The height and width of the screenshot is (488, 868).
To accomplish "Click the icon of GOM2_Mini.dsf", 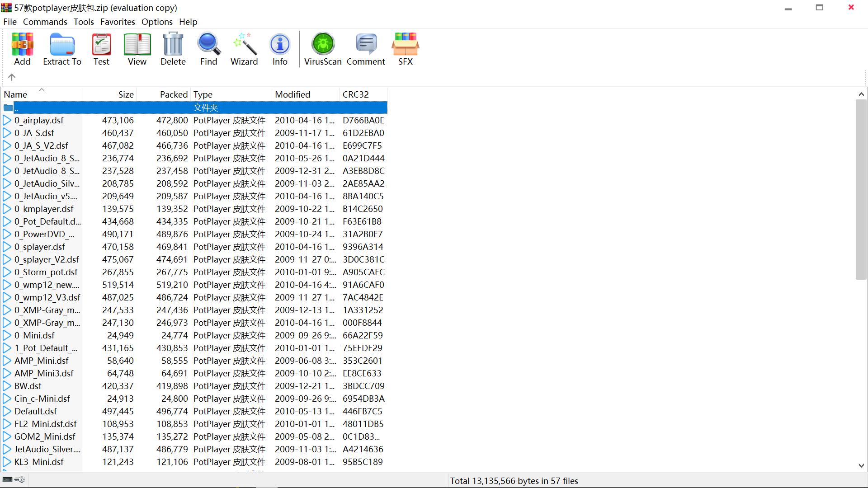I will 7,436.
